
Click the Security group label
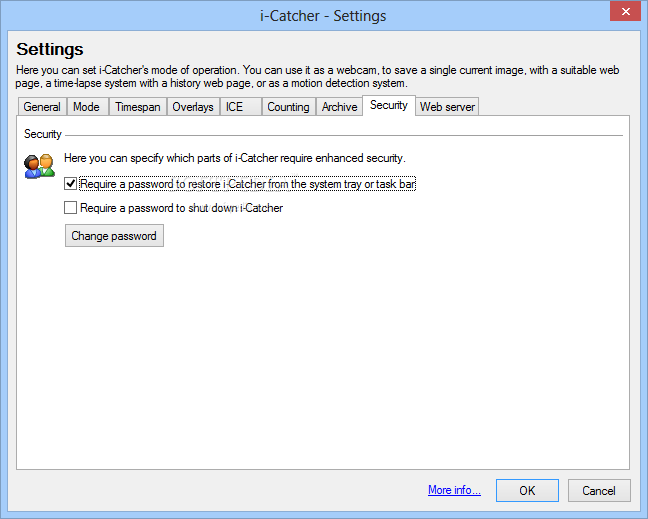click(x=43, y=134)
